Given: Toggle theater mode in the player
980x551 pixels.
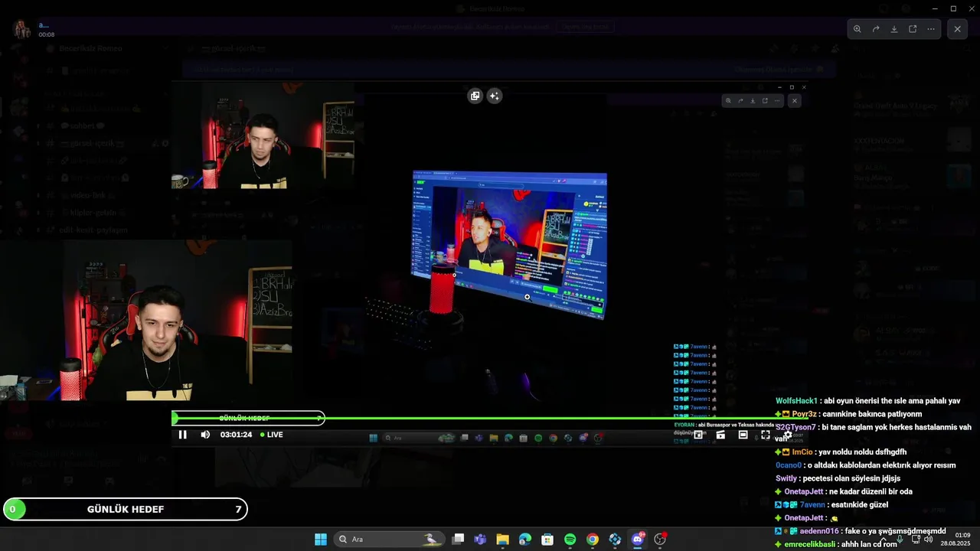Looking at the screenshot, I should click(x=743, y=435).
